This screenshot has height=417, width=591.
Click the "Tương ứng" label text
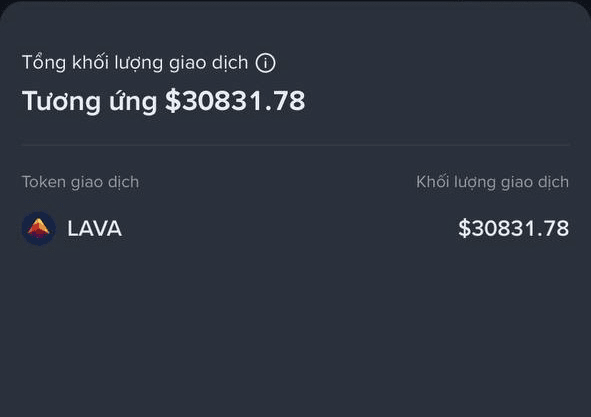click(x=89, y=102)
